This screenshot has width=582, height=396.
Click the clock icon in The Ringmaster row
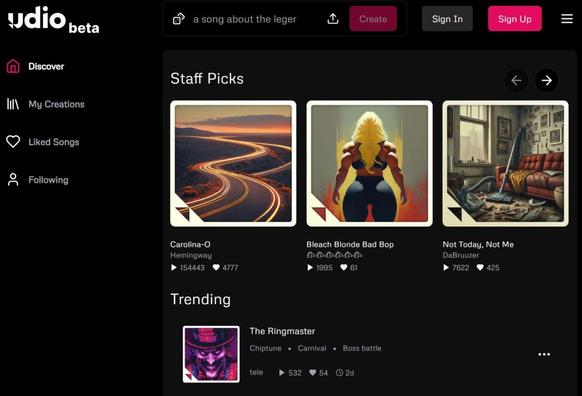click(x=339, y=373)
